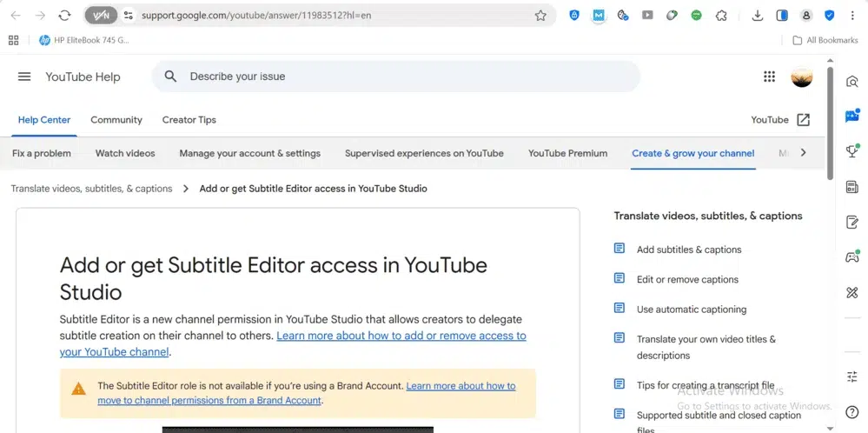Open the sidebar note edit icon
Screen dimensions: 868x433
[852, 222]
